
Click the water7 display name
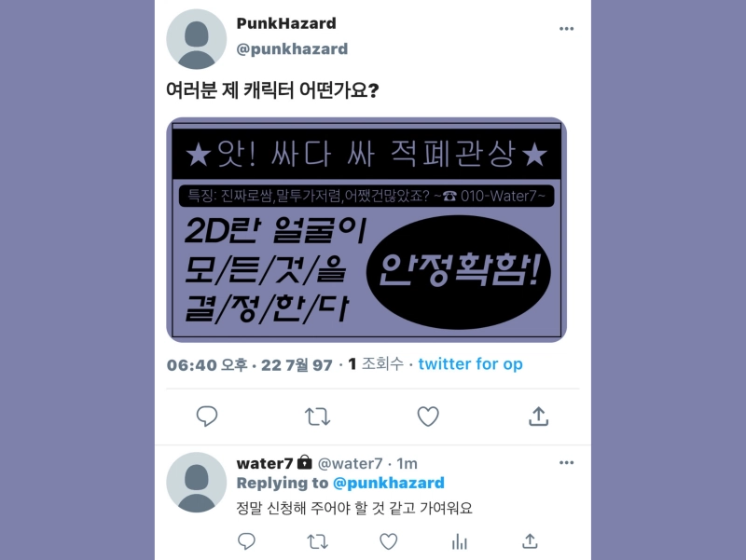point(265,463)
